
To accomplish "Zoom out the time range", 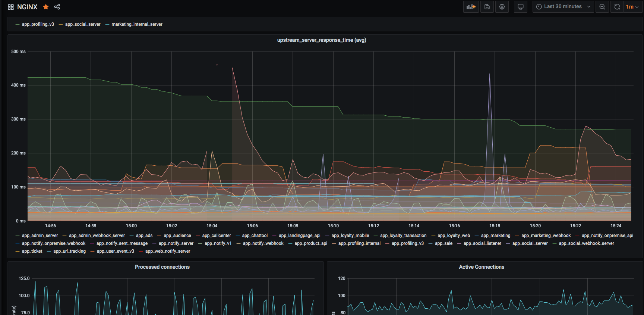I will tap(602, 7).
